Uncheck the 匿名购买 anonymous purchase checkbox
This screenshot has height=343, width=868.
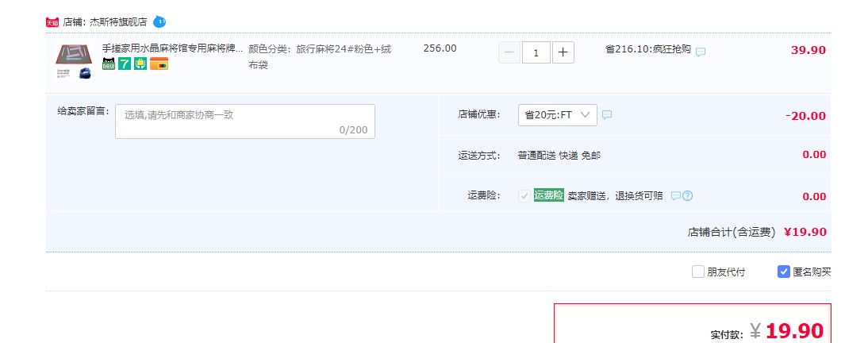pos(783,272)
